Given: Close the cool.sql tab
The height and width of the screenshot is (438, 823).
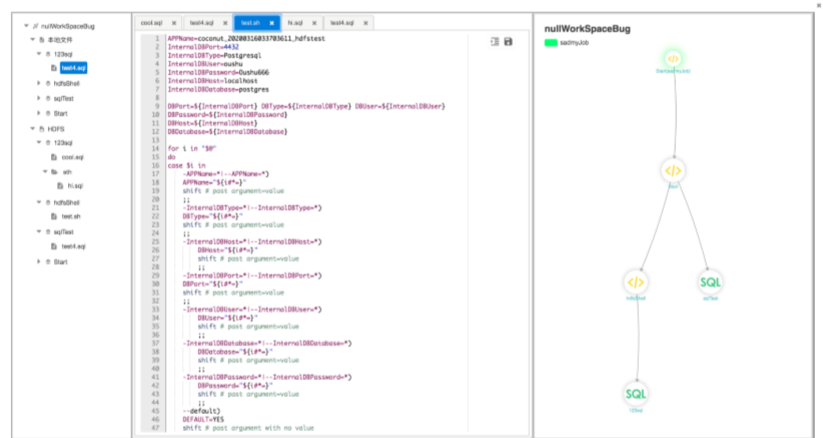Looking at the screenshot, I should click(x=174, y=21).
